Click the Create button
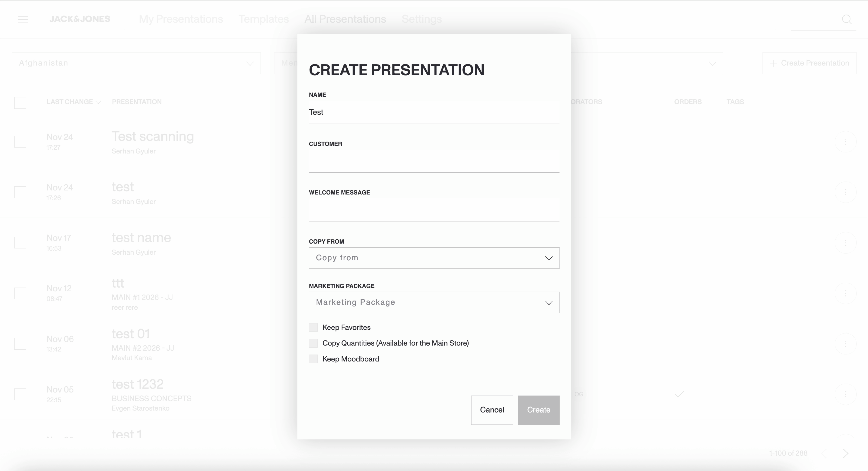Screen dimensions: 868x471 [x=538, y=410]
